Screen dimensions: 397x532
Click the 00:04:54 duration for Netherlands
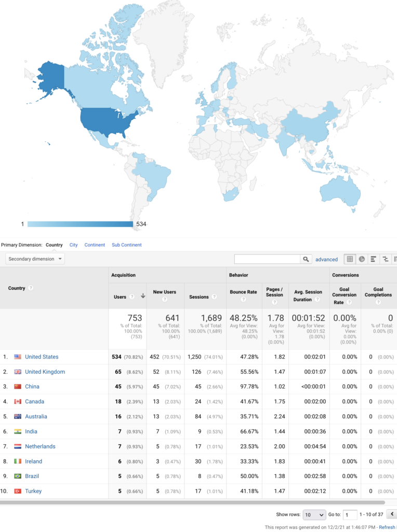pos(315,446)
